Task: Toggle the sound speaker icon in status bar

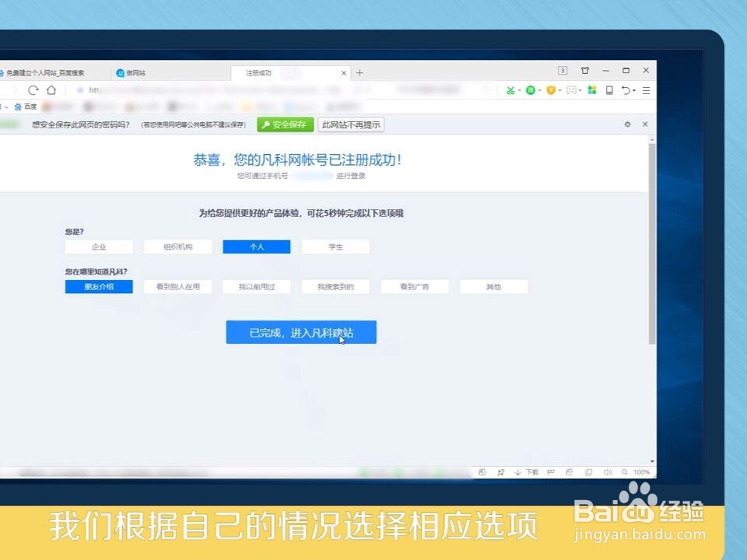Action: [x=608, y=472]
